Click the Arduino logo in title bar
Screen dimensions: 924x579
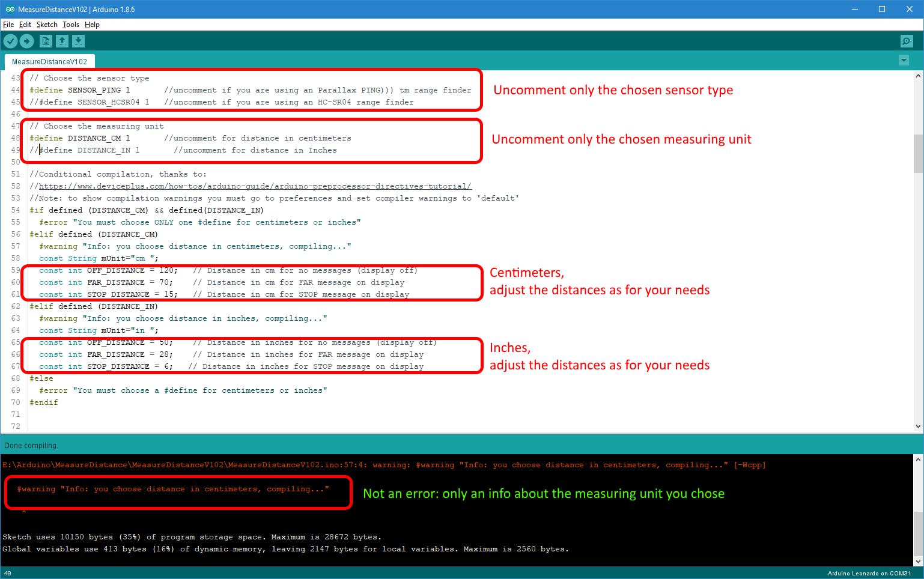pyautogui.click(x=10, y=9)
